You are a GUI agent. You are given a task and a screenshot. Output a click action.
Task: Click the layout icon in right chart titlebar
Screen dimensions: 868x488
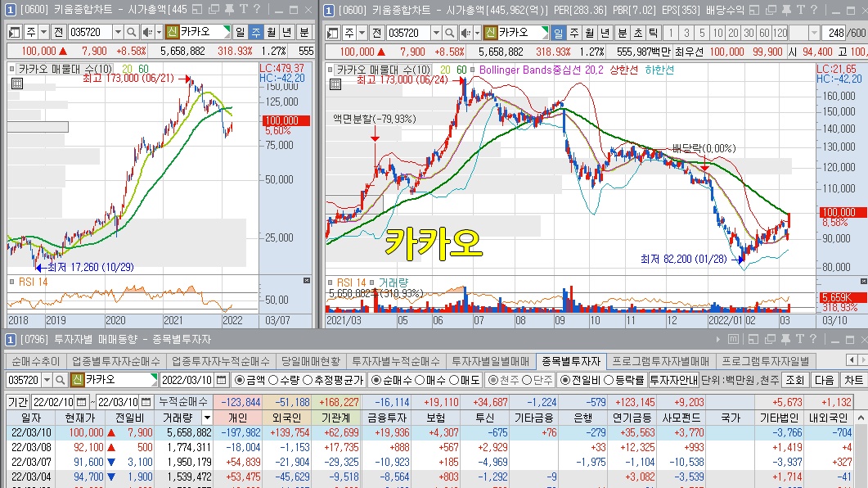click(754, 10)
